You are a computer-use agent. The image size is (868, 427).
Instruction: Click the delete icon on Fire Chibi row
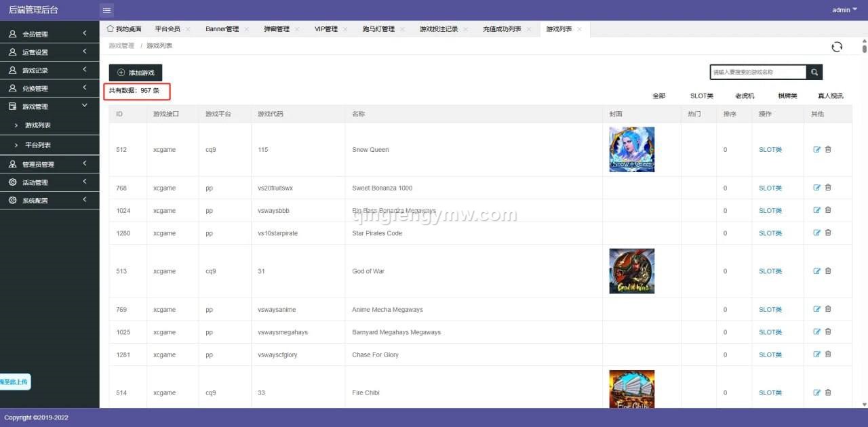828,392
